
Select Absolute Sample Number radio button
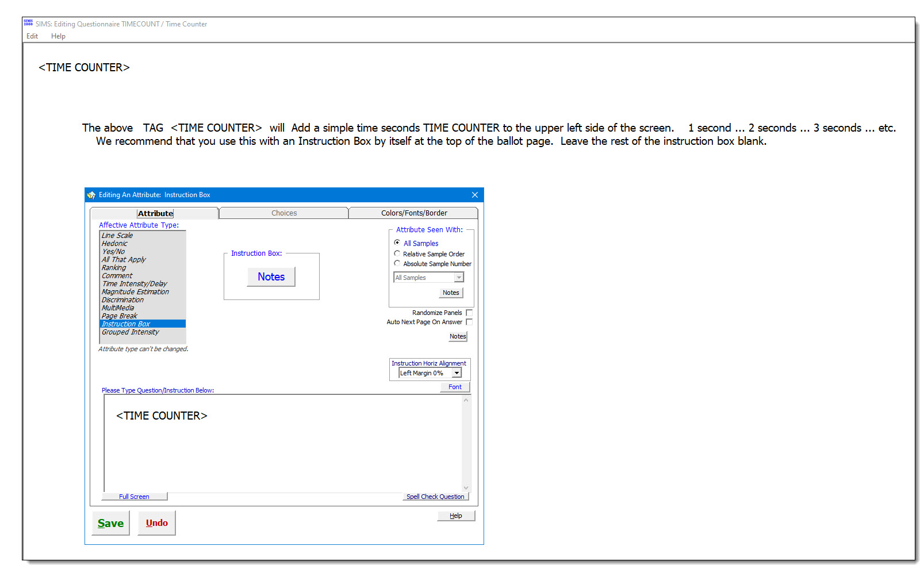397,264
